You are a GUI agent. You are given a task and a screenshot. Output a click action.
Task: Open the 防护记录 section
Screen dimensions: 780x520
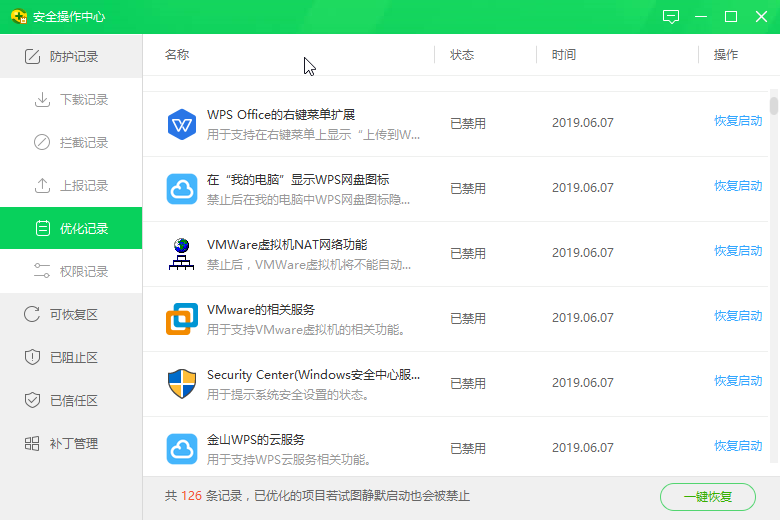[x=71, y=56]
